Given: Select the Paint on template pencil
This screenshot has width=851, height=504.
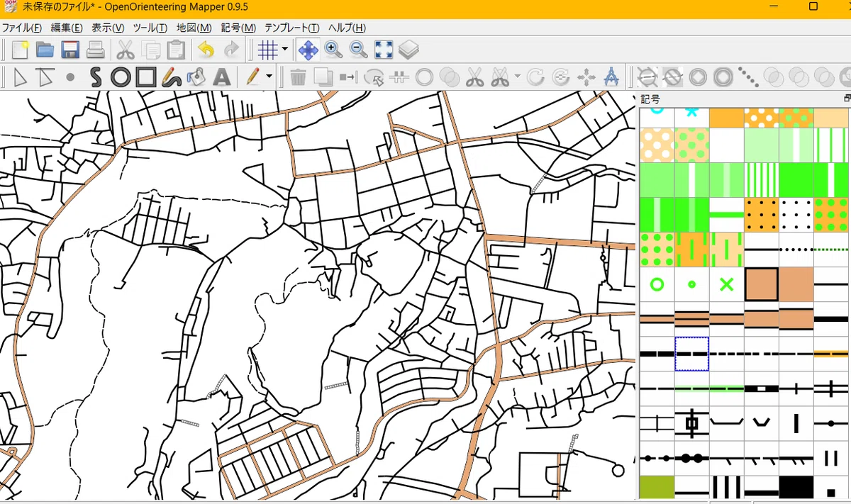Looking at the screenshot, I should pyautogui.click(x=252, y=77).
